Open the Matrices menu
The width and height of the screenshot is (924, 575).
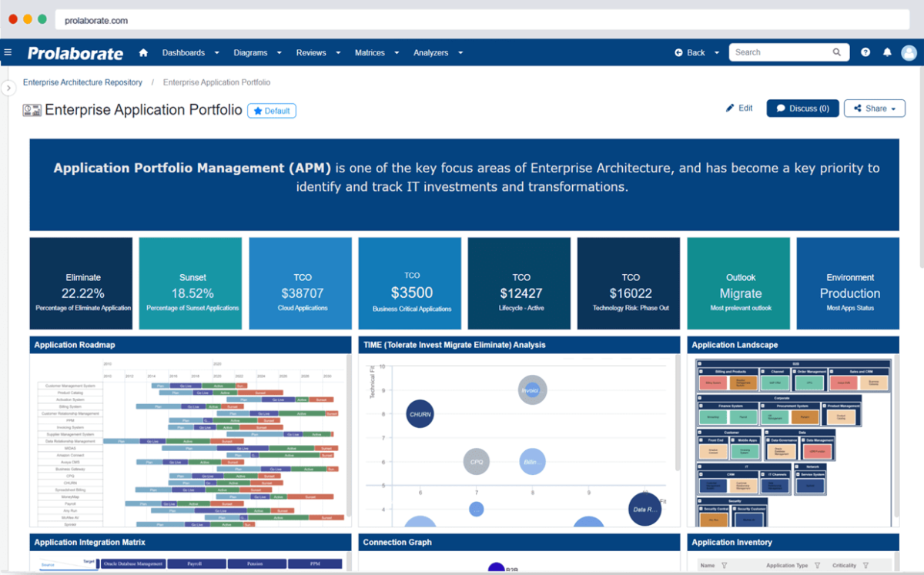pyautogui.click(x=377, y=53)
